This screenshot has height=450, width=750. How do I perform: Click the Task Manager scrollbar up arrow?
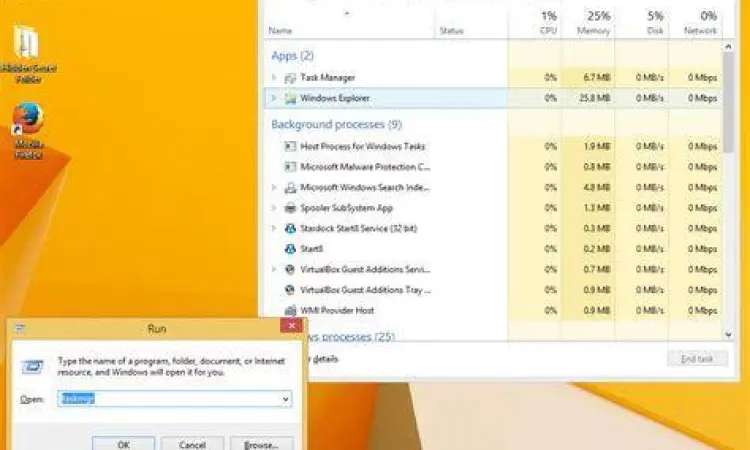click(x=728, y=46)
